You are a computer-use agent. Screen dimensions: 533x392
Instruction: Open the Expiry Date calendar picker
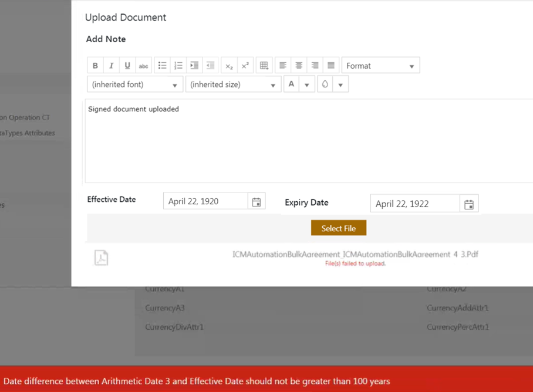(x=469, y=204)
